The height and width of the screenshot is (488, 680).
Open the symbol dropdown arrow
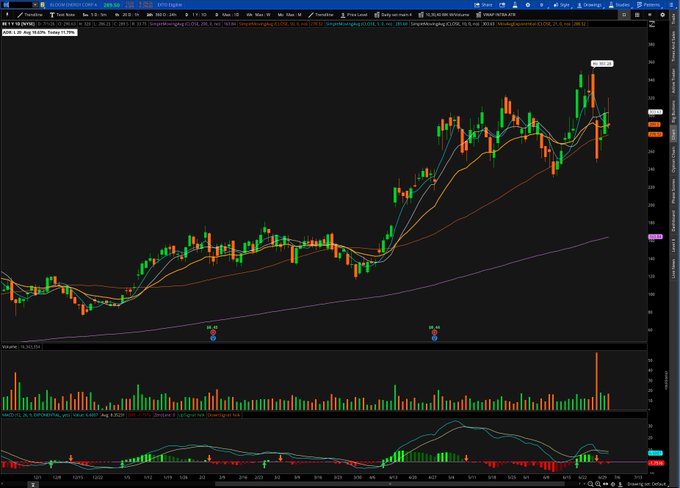tap(35, 5)
